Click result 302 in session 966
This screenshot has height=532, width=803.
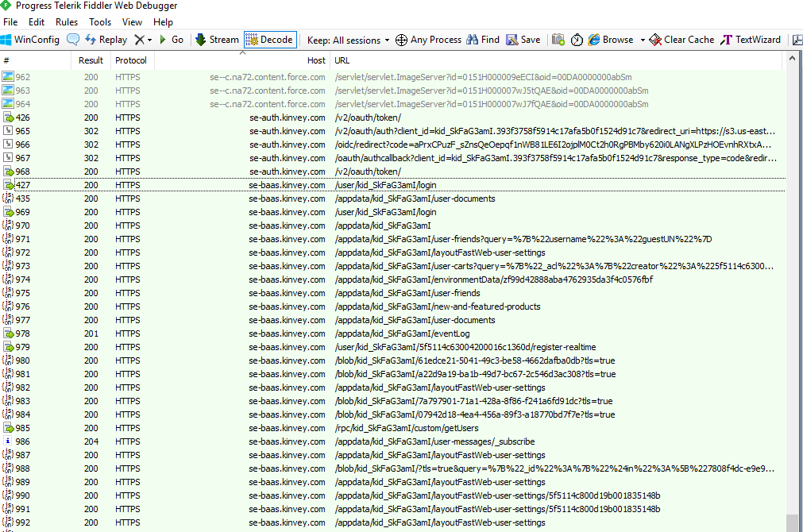[91, 145]
